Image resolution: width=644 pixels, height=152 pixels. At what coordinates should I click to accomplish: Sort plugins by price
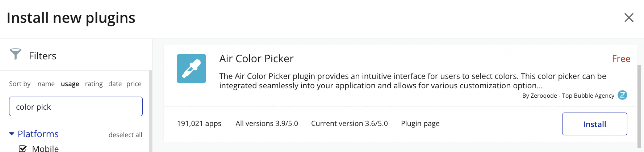pyautogui.click(x=134, y=84)
